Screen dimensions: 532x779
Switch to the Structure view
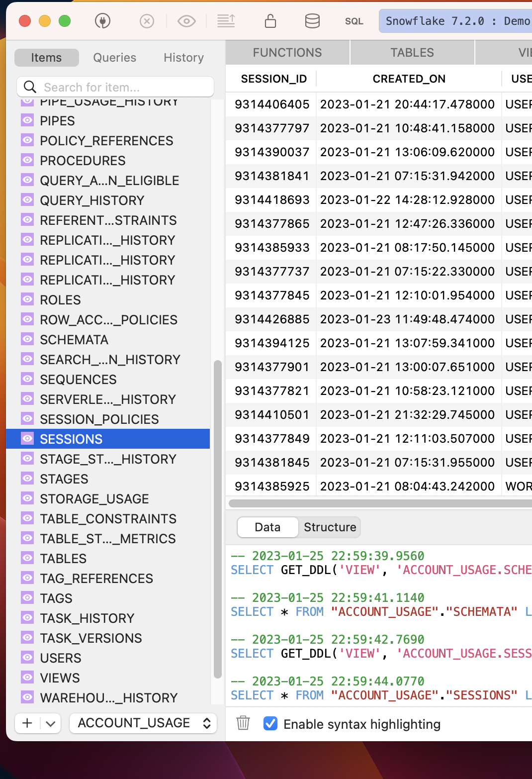tap(329, 527)
